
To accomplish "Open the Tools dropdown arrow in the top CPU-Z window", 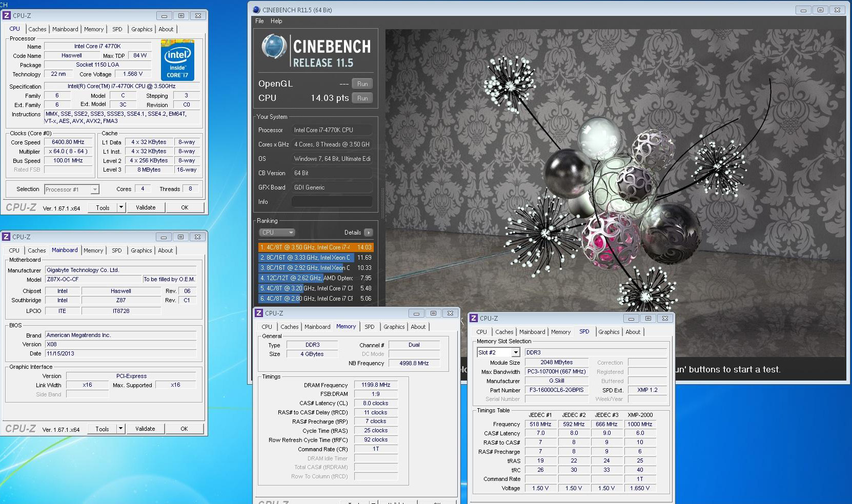I will (x=121, y=207).
